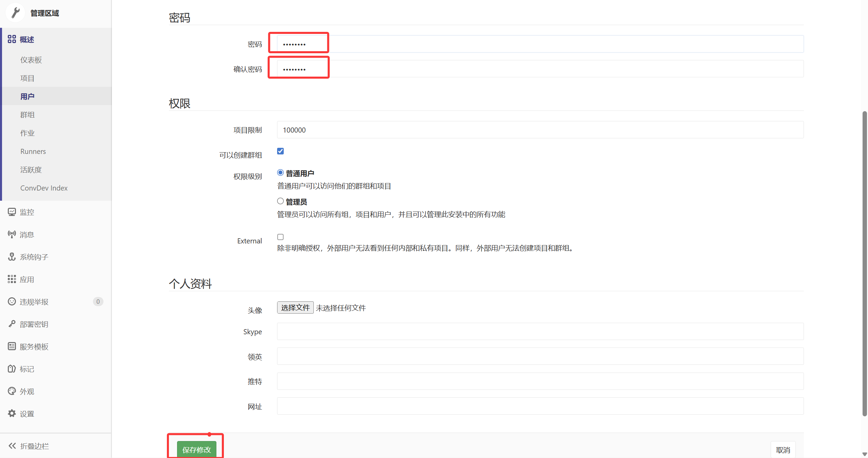Click the scrollbar down arrow
This screenshot has height=458, width=868.
pyautogui.click(x=865, y=454)
